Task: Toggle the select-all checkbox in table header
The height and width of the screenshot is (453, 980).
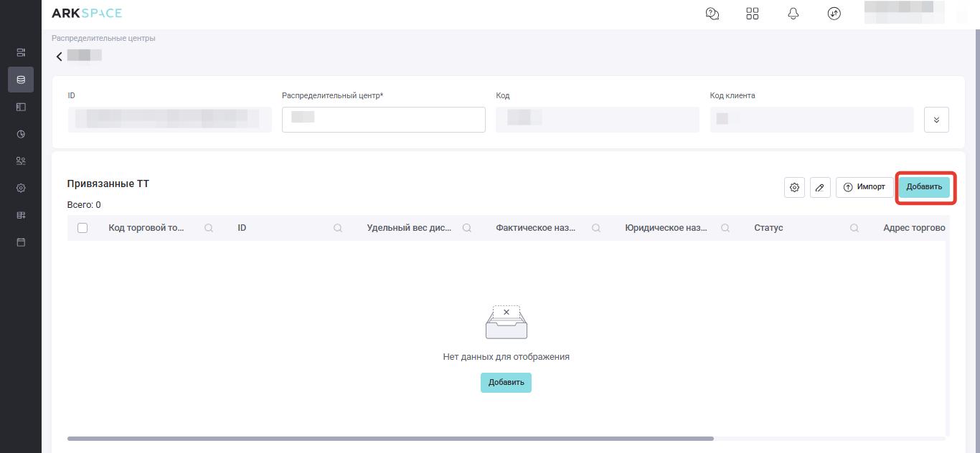Action: pyautogui.click(x=83, y=228)
